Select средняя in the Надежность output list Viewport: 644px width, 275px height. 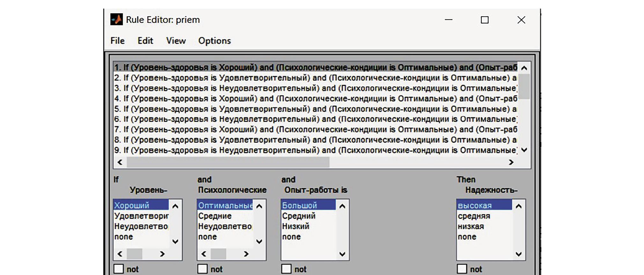474,216
